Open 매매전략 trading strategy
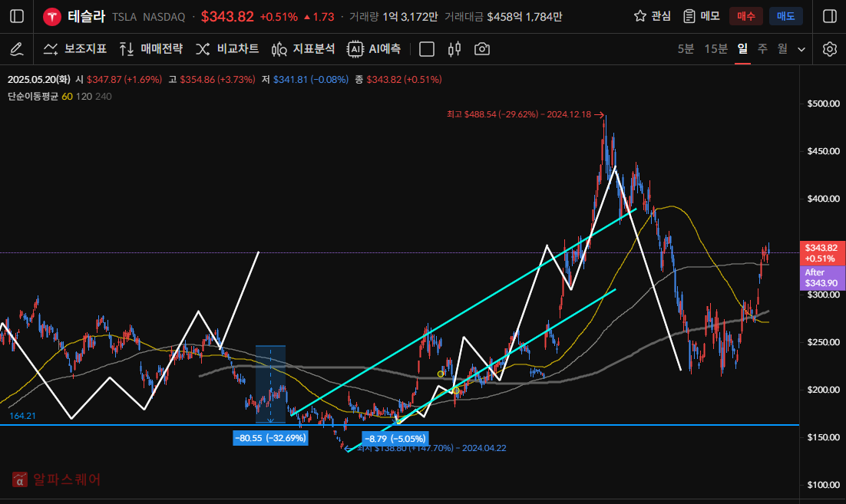The image size is (846, 504). point(151,49)
